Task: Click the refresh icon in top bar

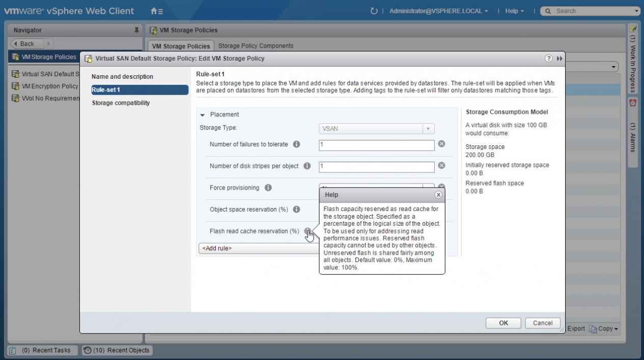Action: 374,11
